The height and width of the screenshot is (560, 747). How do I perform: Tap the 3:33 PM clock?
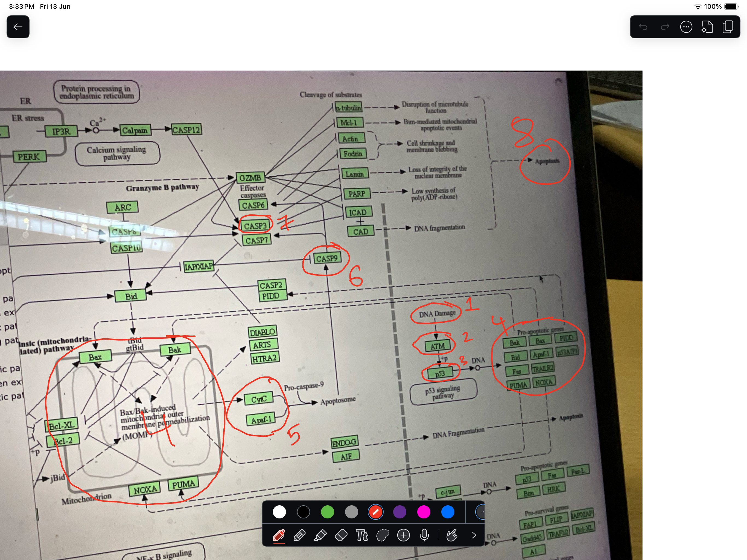point(21,6)
